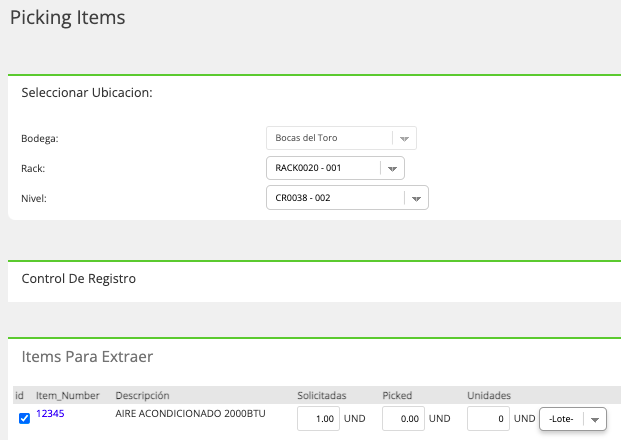Screen dimensions: 621x440
Task: Select the description AIRE ACONDICIONADO 2000BTU
Action: pyautogui.click(x=190, y=413)
